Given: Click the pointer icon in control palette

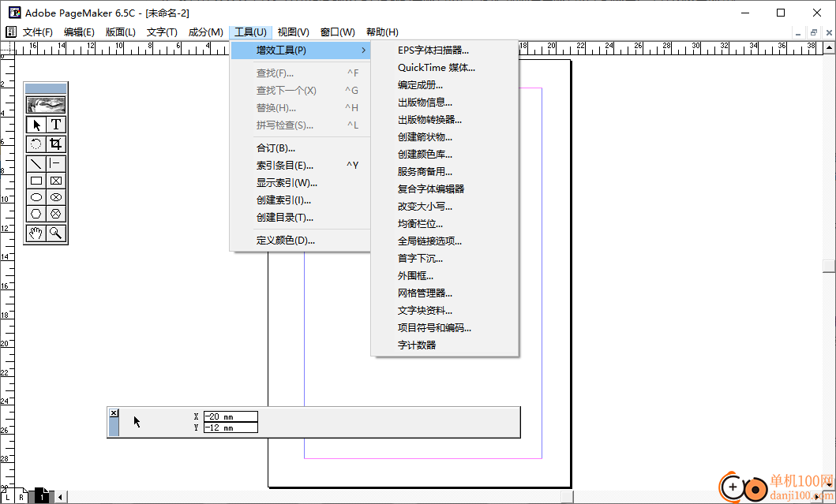Looking at the screenshot, I should (x=137, y=422).
